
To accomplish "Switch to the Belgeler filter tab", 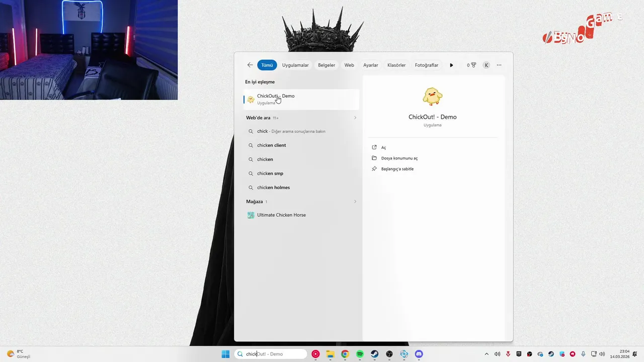I will coord(327,65).
